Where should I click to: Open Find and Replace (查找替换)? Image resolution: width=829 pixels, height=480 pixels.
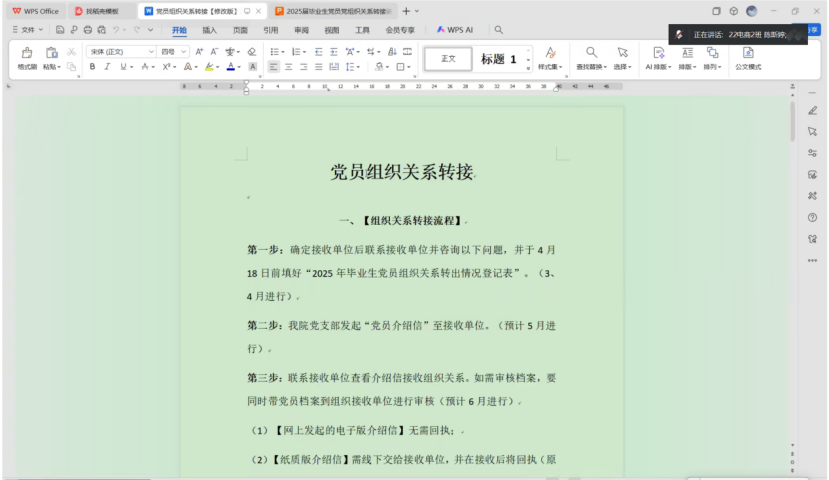pos(591,58)
